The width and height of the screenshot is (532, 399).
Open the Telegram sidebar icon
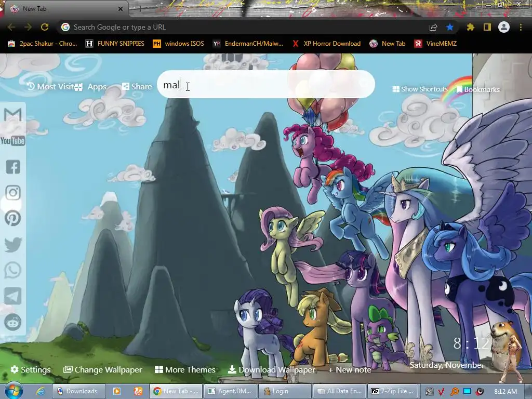tap(13, 296)
